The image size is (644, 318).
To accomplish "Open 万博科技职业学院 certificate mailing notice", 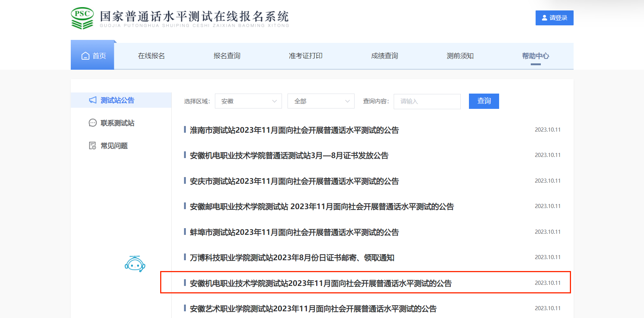I will click(292, 258).
